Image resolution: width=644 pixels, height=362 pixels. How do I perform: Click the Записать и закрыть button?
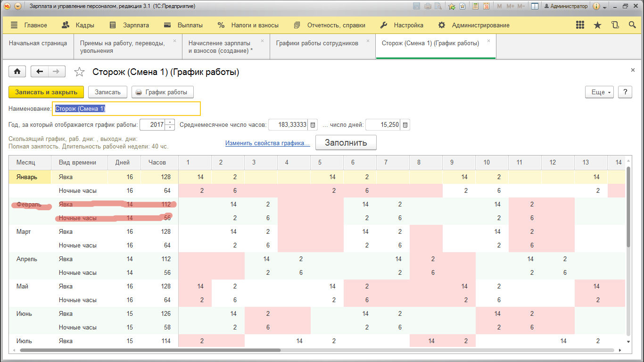(46, 92)
